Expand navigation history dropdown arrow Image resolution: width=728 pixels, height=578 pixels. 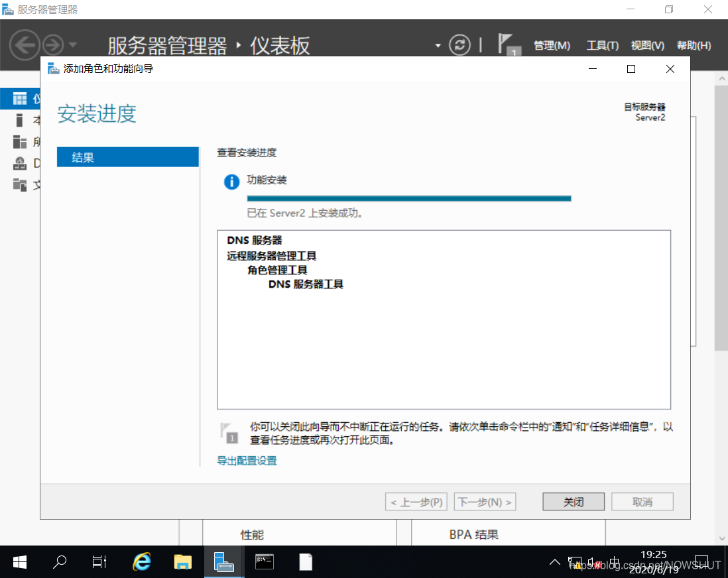[73, 45]
